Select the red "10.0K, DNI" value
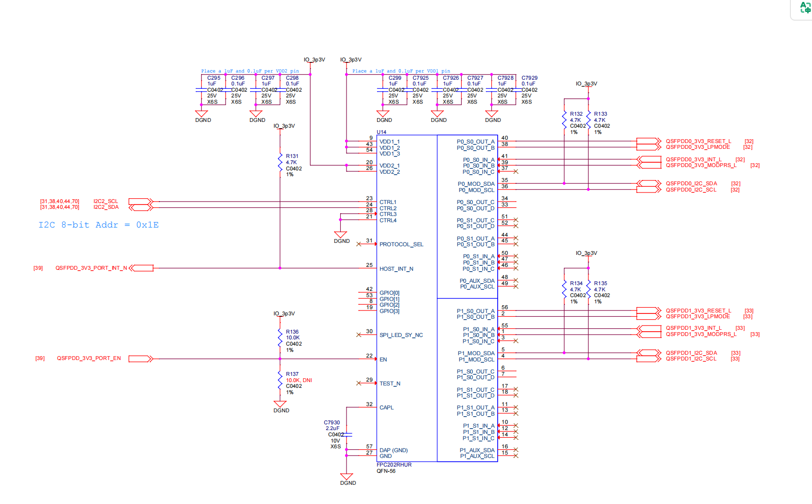This screenshot has height=504, width=812. click(x=299, y=380)
